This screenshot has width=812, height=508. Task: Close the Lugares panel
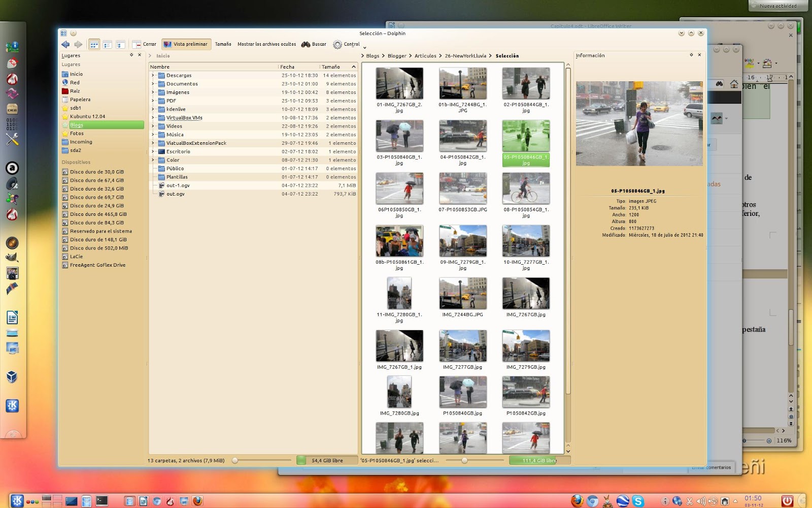(140, 55)
